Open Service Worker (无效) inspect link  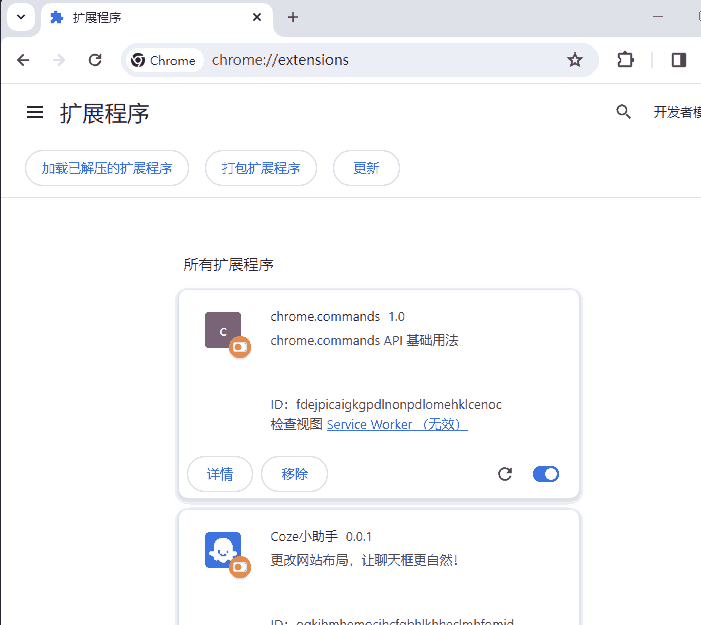tap(397, 424)
